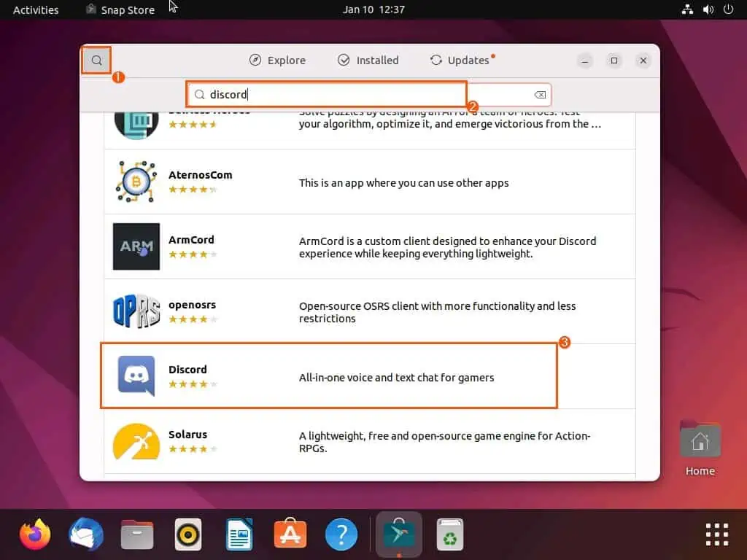
Task: Click the Solarus star rating
Action: point(193,449)
